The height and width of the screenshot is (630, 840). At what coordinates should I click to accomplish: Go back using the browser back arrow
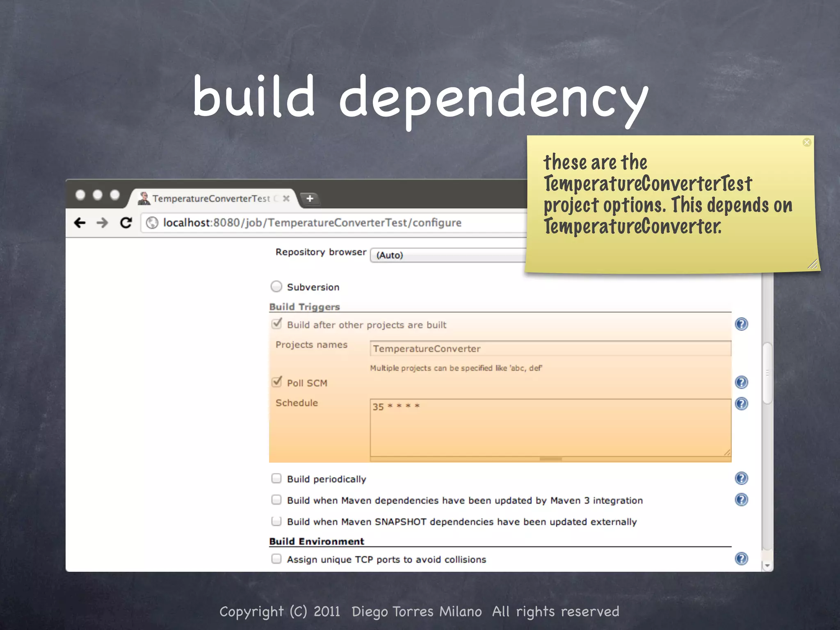pos(80,223)
